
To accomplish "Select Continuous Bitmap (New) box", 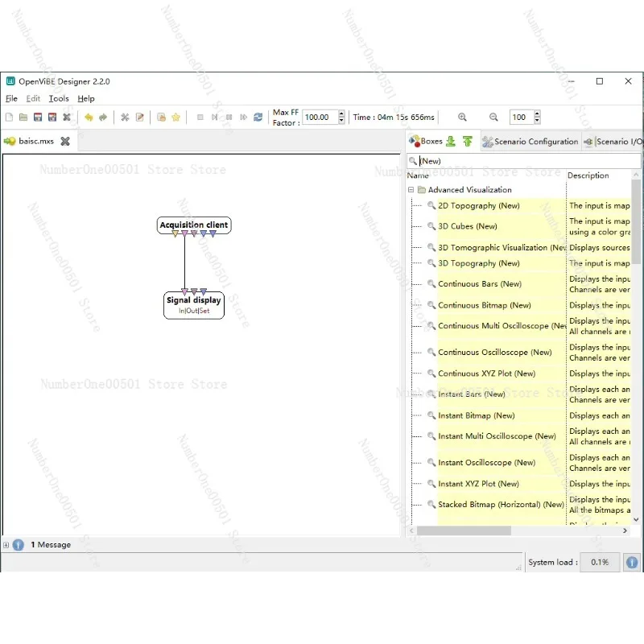I will click(x=485, y=305).
